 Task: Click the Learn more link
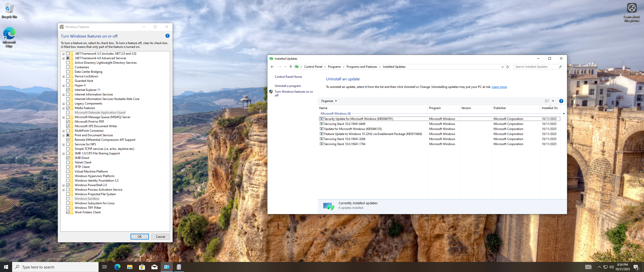[x=499, y=87]
